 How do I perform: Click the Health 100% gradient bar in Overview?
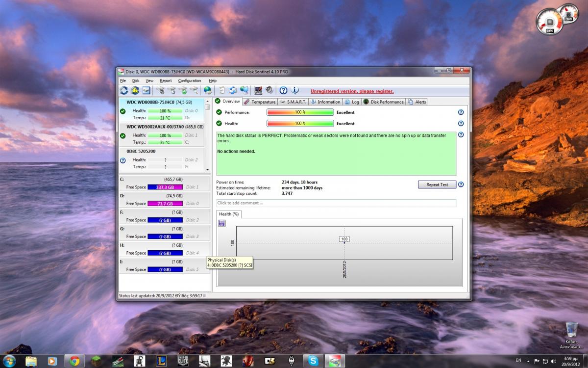click(x=300, y=124)
